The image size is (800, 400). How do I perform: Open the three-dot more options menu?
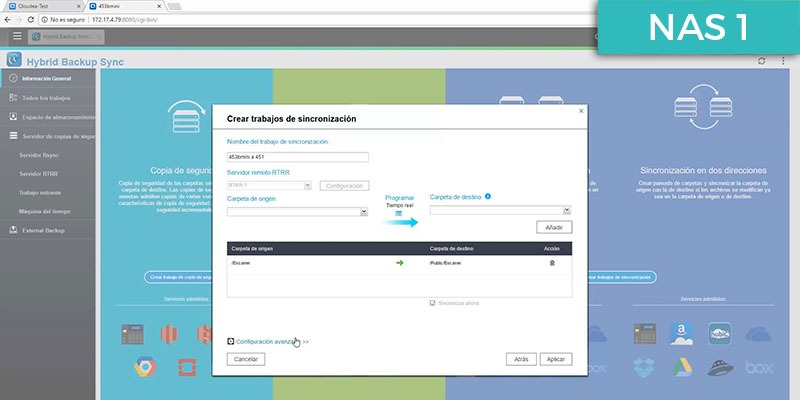(x=783, y=61)
